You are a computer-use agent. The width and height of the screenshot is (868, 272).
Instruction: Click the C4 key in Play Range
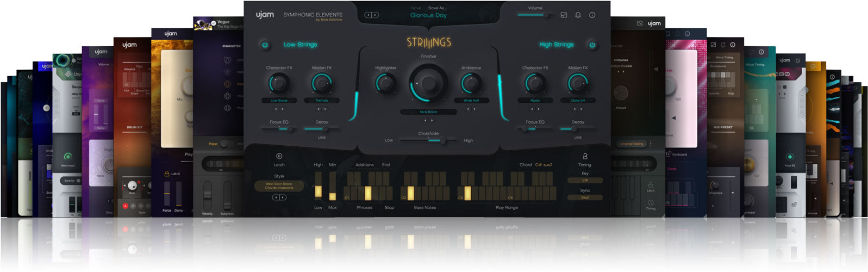[x=510, y=194]
